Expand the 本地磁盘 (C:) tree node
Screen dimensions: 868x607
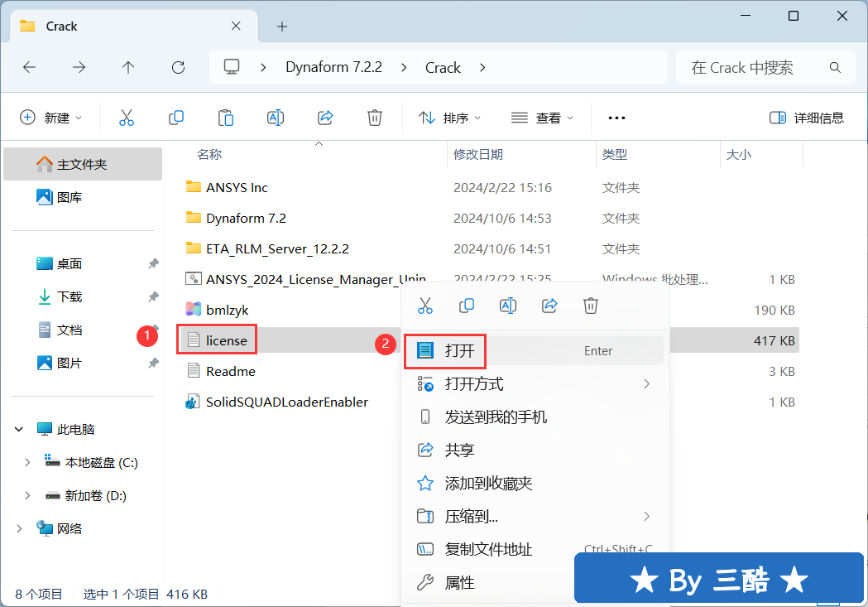pyautogui.click(x=27, y=462)
